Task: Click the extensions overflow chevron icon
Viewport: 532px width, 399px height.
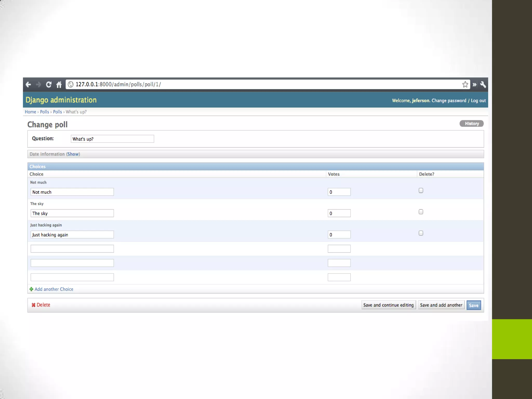Action: [x=475, y=84]
